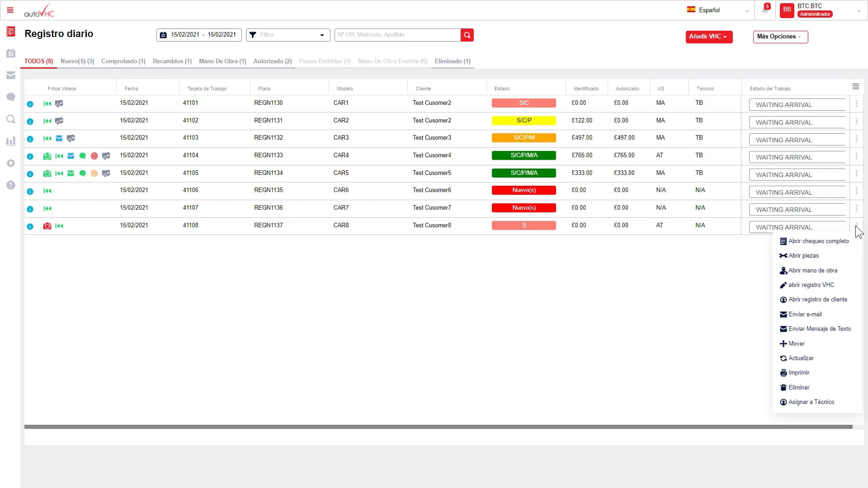
Task: Click the red search magnifier button
Action: tap(467, 35)
